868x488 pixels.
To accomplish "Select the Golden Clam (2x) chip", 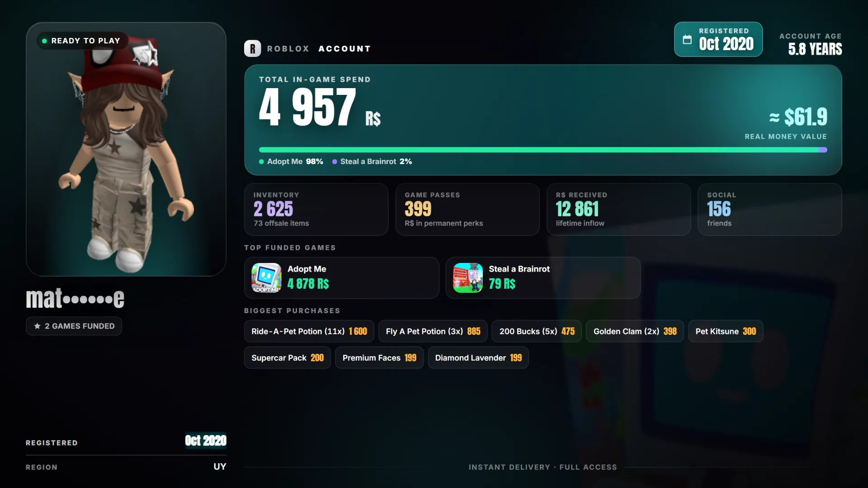I will (x=635, y=331).
